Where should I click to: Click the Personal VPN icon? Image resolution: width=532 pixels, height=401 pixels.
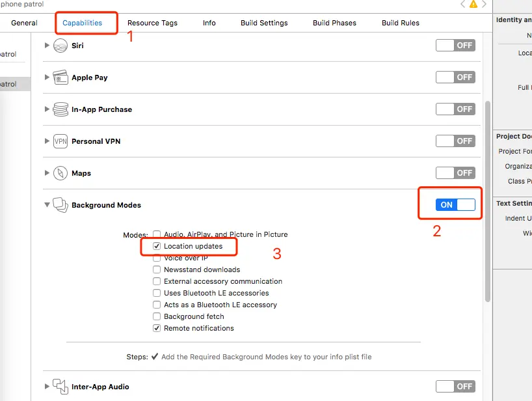(60, 141)
